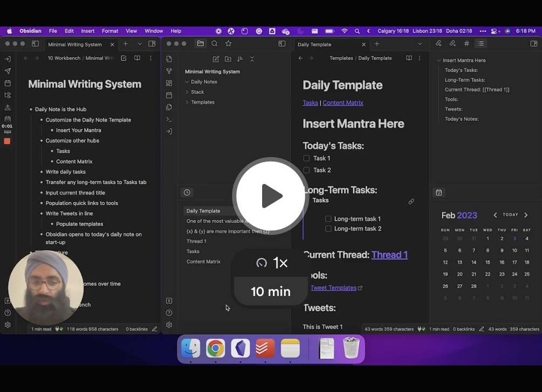Open Chrome from the Dock
The height and width of the screenshot is (392, 542).
pos(215,348)
